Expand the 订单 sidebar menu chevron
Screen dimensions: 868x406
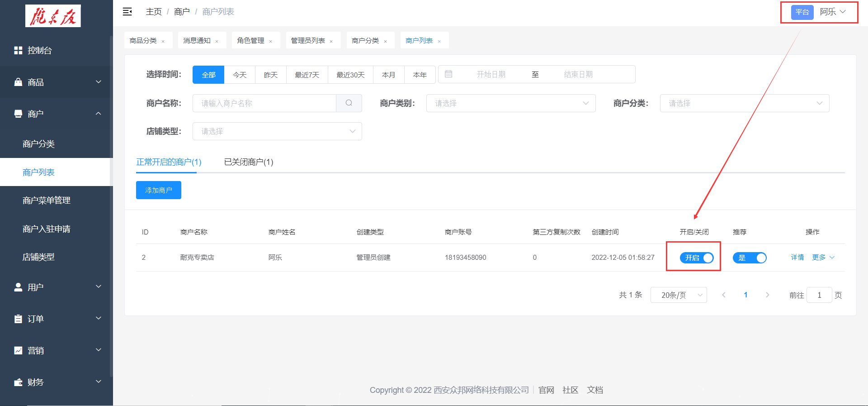pos(99,319)
